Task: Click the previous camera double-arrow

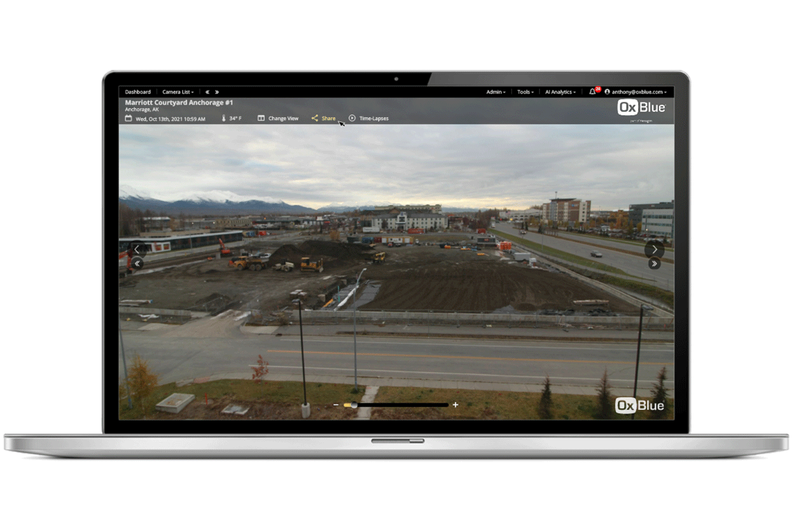Action: (x=207, y=92)
